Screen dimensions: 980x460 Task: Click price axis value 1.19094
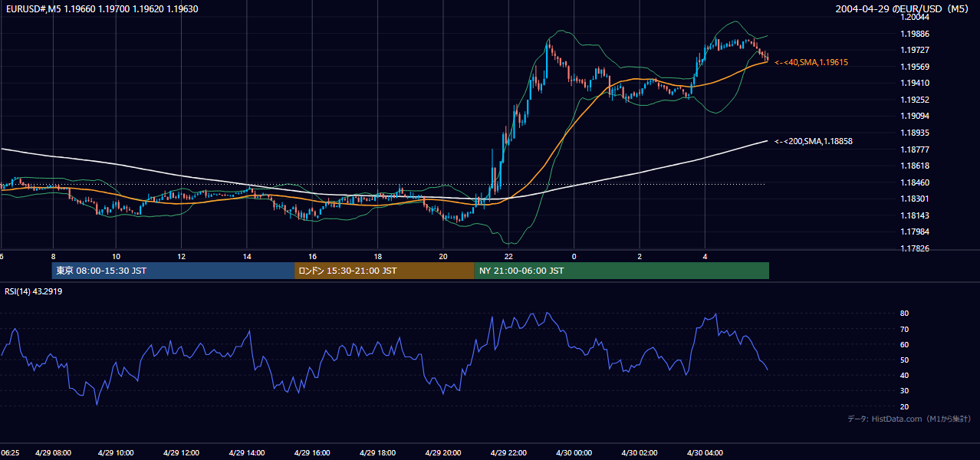coord(915,116)
